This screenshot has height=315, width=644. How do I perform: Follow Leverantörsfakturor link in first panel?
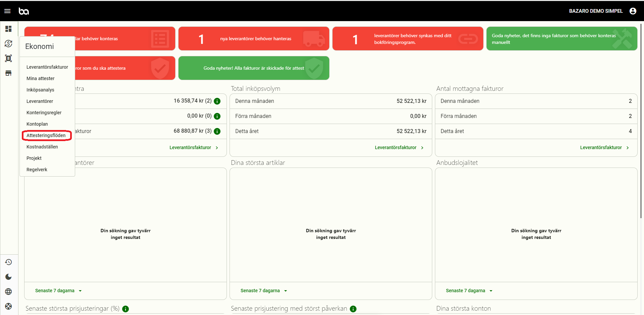pyautogui.click(x=194, y=147)
